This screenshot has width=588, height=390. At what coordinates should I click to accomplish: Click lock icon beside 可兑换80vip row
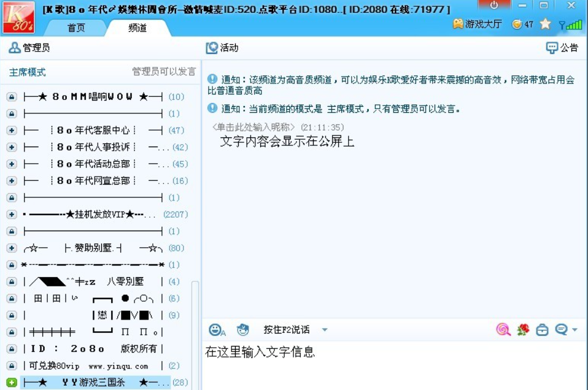(12, 365)
